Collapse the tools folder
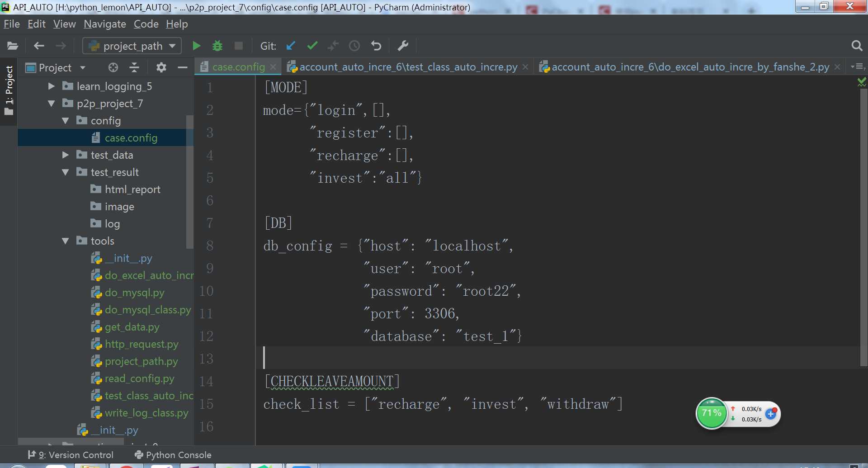The width and height of the screenshot is (868, 468). [66, 241]
